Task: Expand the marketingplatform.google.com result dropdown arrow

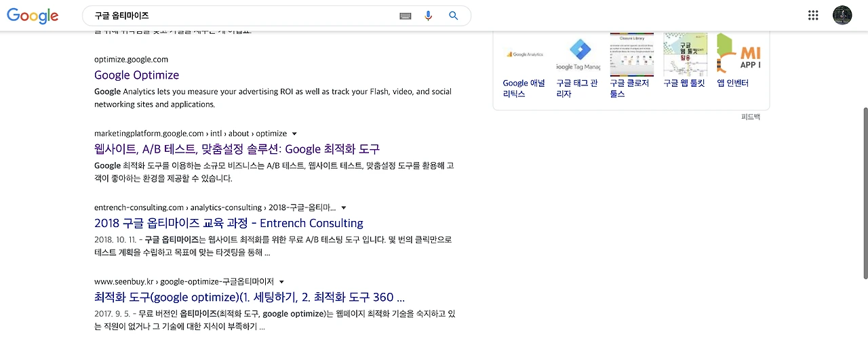Action: click(x=294, y=134)
